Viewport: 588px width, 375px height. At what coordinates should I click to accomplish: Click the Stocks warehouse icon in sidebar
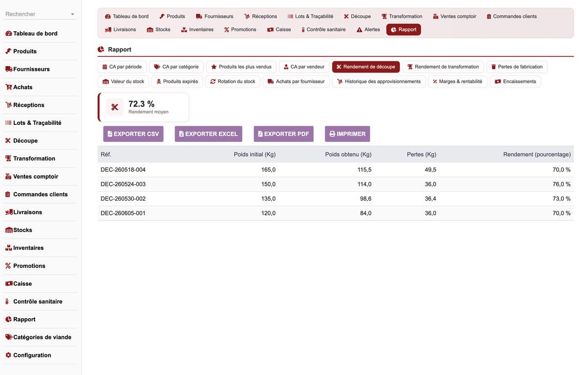pos(9,230)
